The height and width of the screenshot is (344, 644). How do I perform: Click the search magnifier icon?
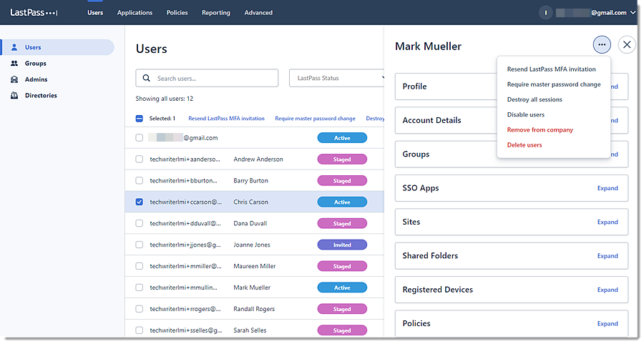(146, 78)
